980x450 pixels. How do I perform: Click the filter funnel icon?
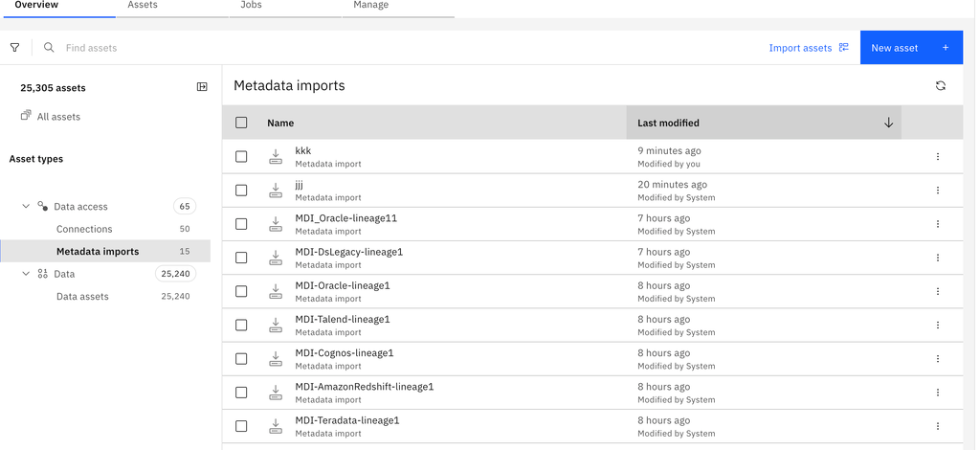[x=14, y=48]
